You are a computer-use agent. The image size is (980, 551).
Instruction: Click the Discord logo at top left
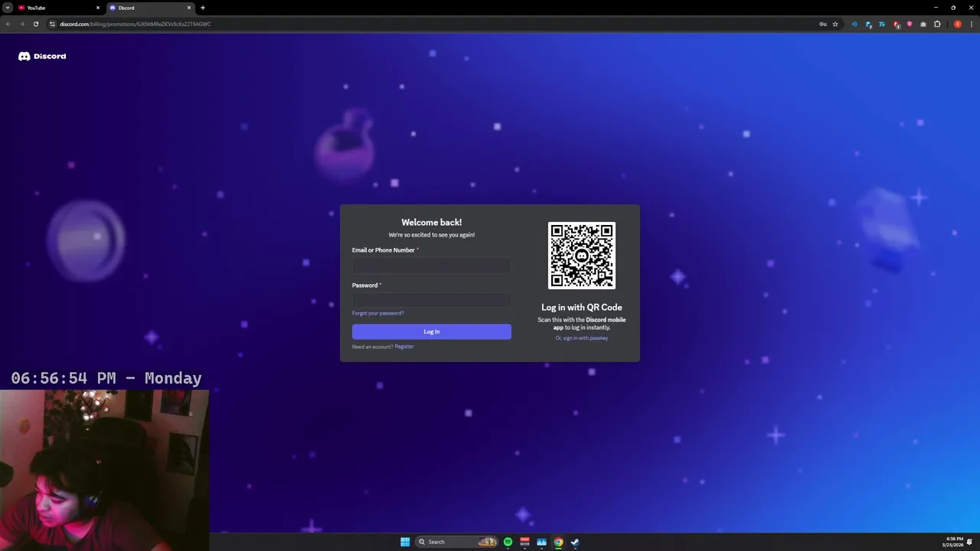42,56
